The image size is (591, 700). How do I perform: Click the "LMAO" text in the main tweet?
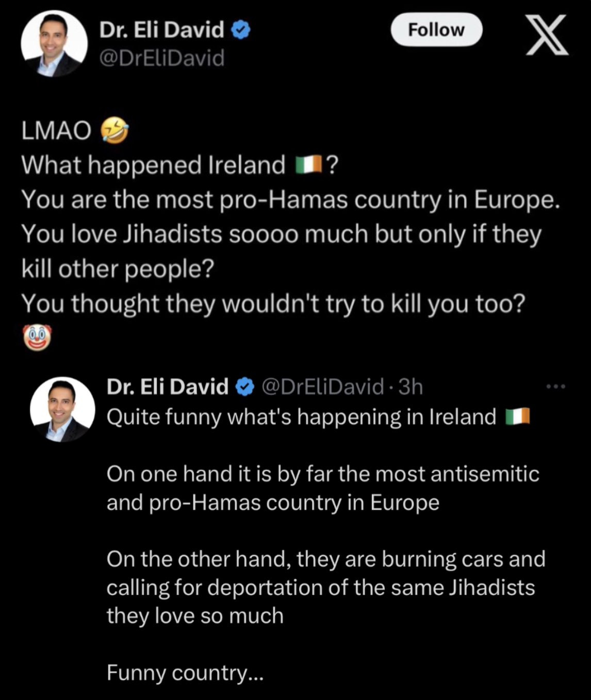[56, 131]
